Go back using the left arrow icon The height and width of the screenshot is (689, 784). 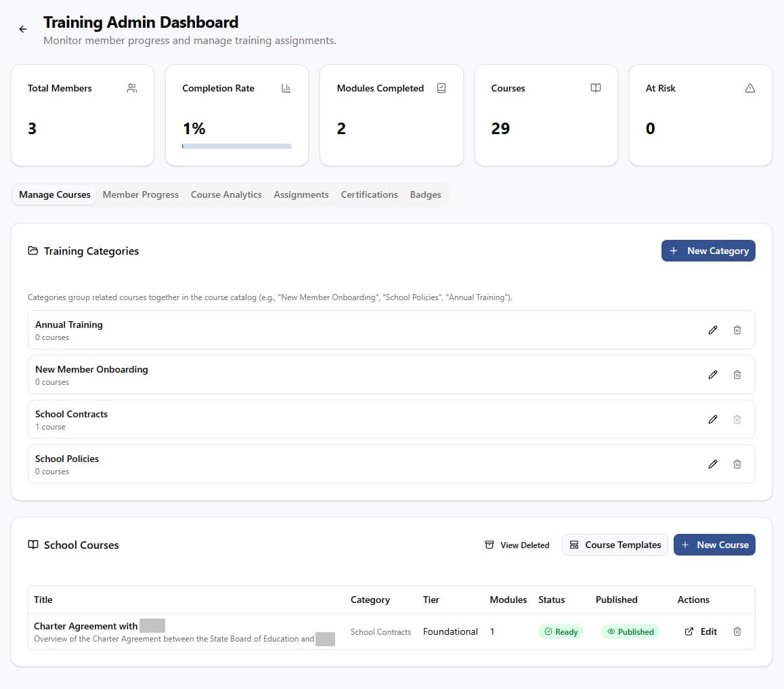(x=23, y=30)
